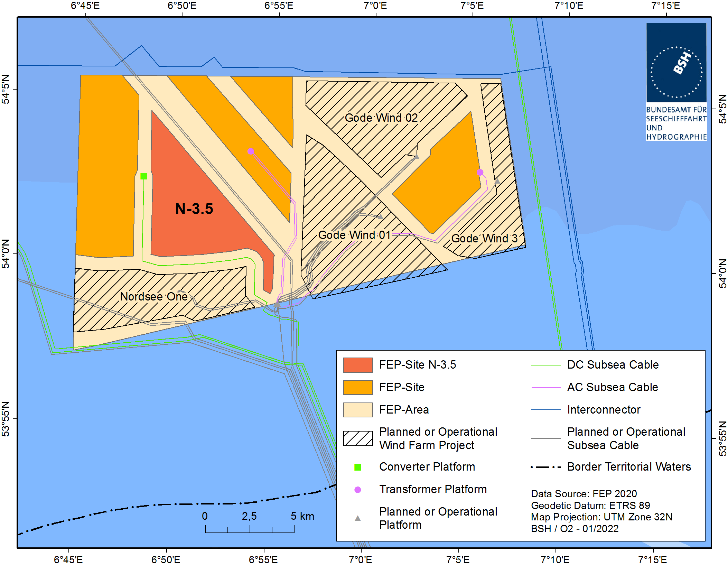Click the Border Territorial Waters legend text
Screen dimensions: 728x565
(629, 467)
